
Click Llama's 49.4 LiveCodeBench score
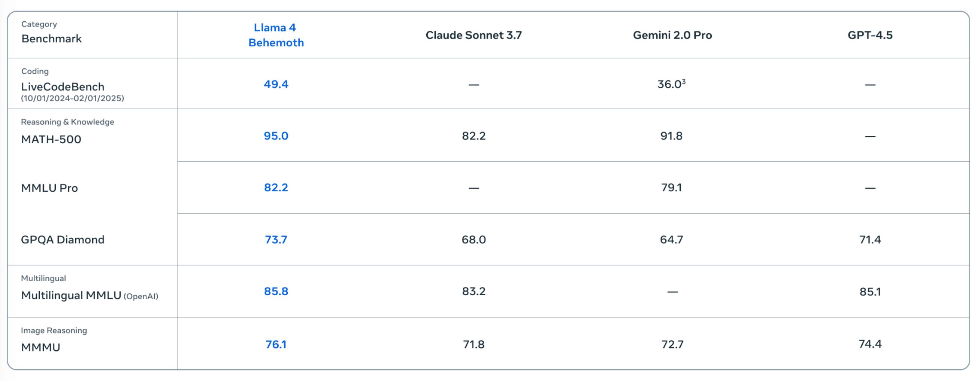pyautogui.click(x=276, y=84)
